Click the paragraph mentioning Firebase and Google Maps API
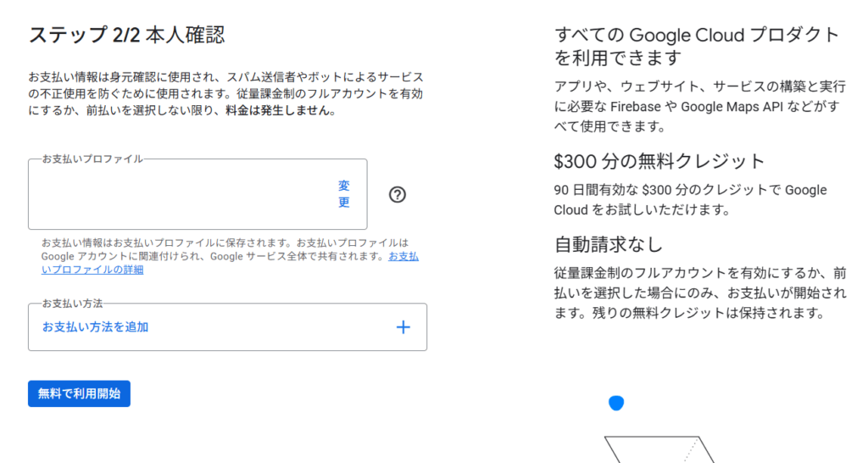868x463 pixels. pos(699,106)
